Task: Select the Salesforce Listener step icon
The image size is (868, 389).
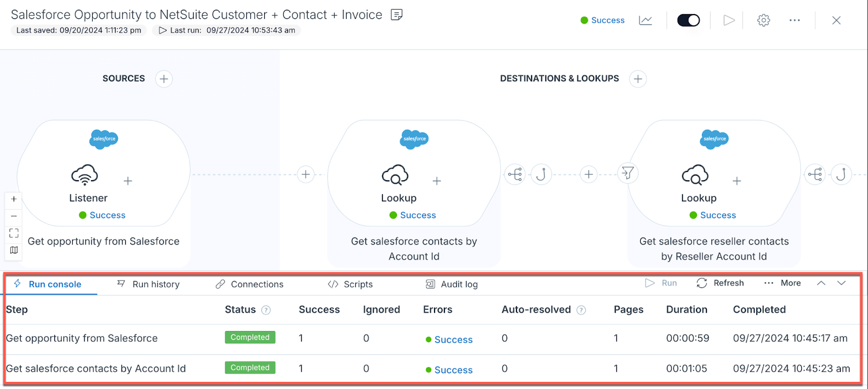Action: pos(85,175)
